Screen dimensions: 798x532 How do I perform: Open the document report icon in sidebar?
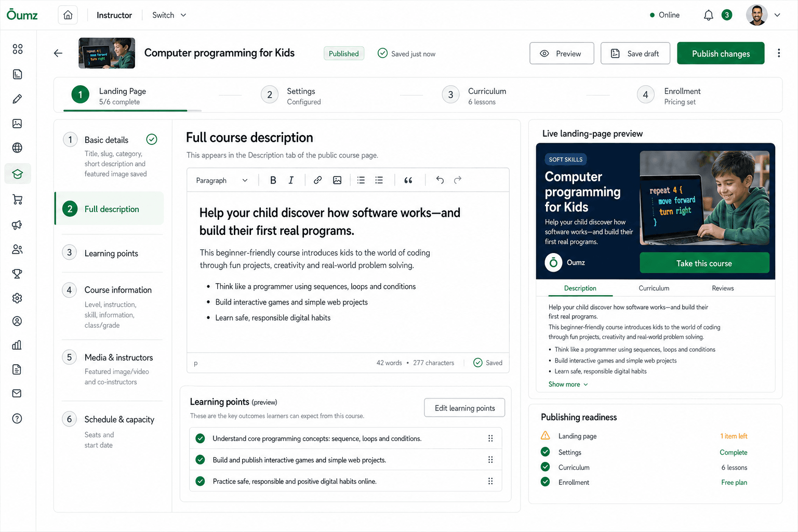tap(17, 369)
